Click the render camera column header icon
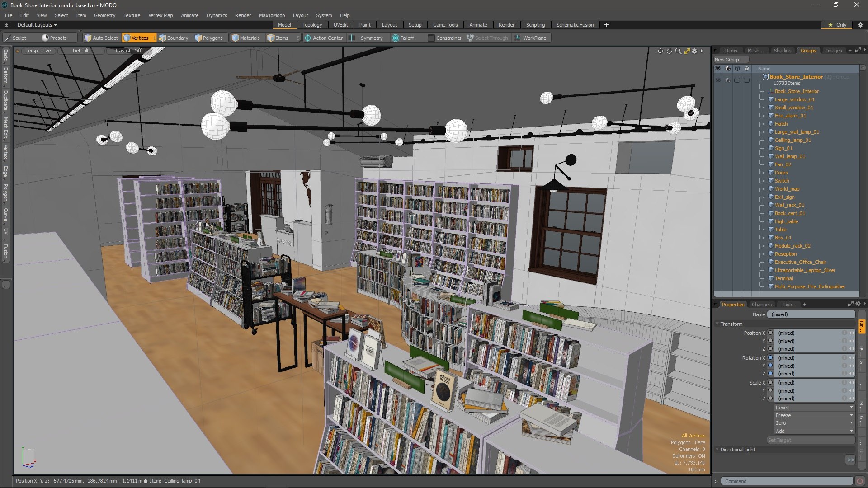868x488 pixels. coord(728,69)
